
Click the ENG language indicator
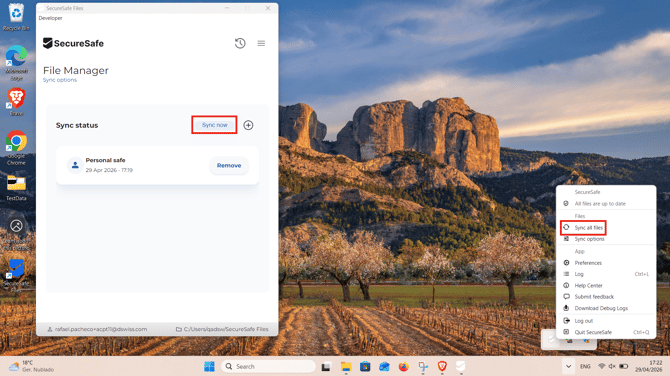[x=585, y=366]
